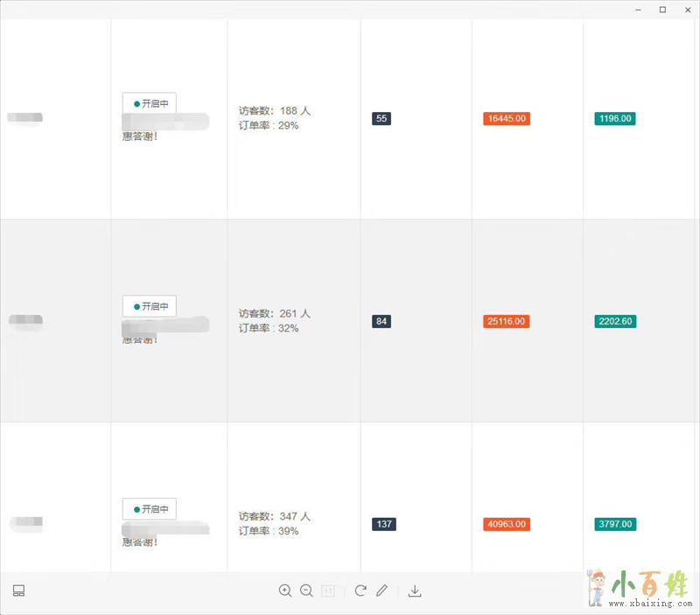Select the orange 25116.00 amount badge
Viewport: 700px width, 615px height.
pyautogui.click(x=506, y=321)
